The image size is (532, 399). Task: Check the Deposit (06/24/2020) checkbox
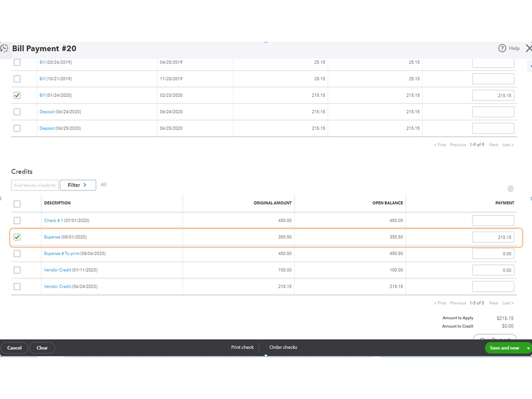tap(17, 112)
